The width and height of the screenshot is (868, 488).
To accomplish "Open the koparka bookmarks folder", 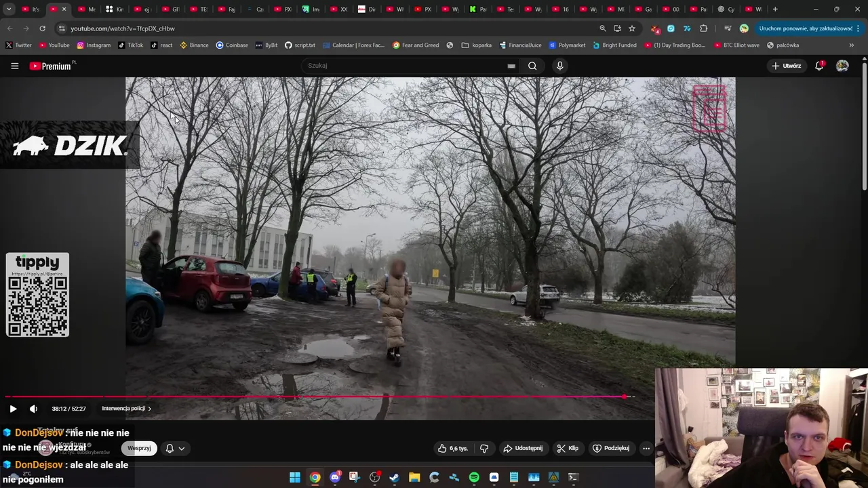I will pyautogui.click(x=476, y=45).
